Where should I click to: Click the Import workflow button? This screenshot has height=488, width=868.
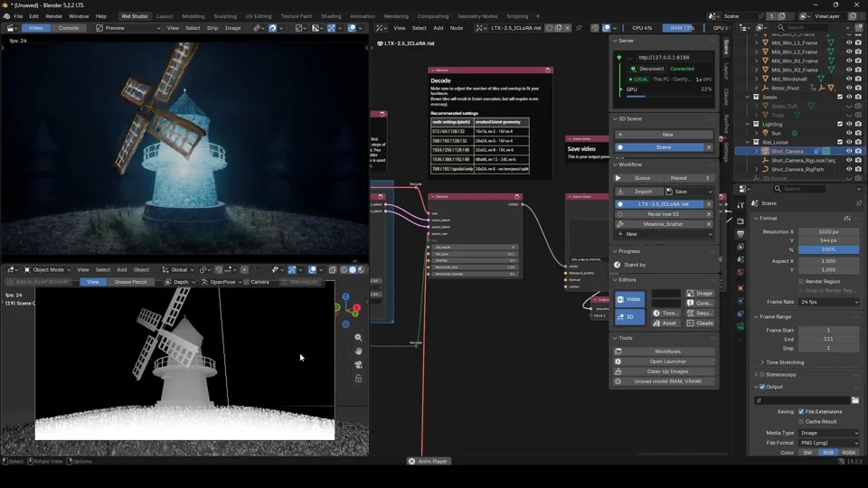pos(637,192)
